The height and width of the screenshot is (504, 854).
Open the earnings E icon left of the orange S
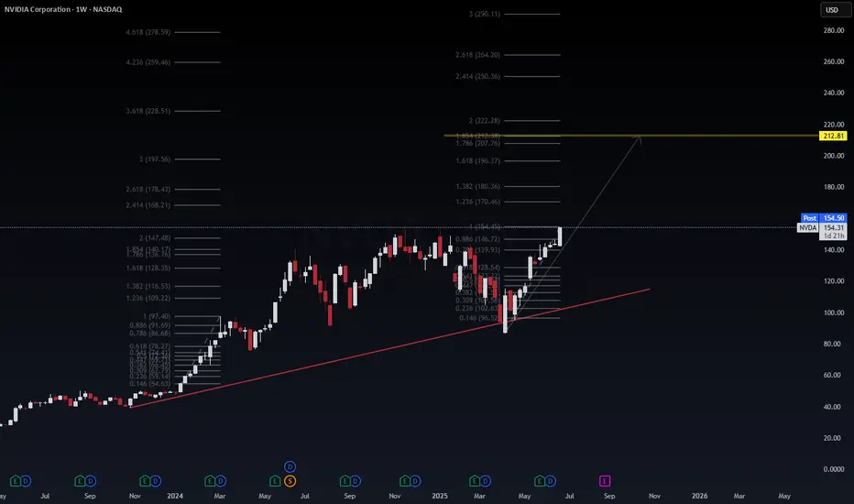pyautogui.click(x=275, y=481)
